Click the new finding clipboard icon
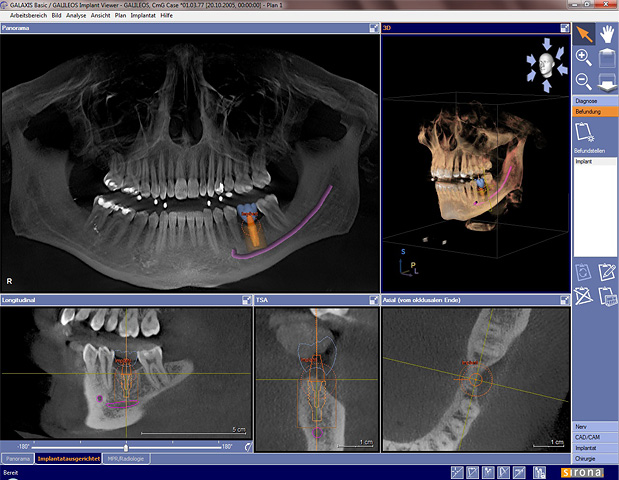Screen dimensions: 619x480 tap(585, 132)
